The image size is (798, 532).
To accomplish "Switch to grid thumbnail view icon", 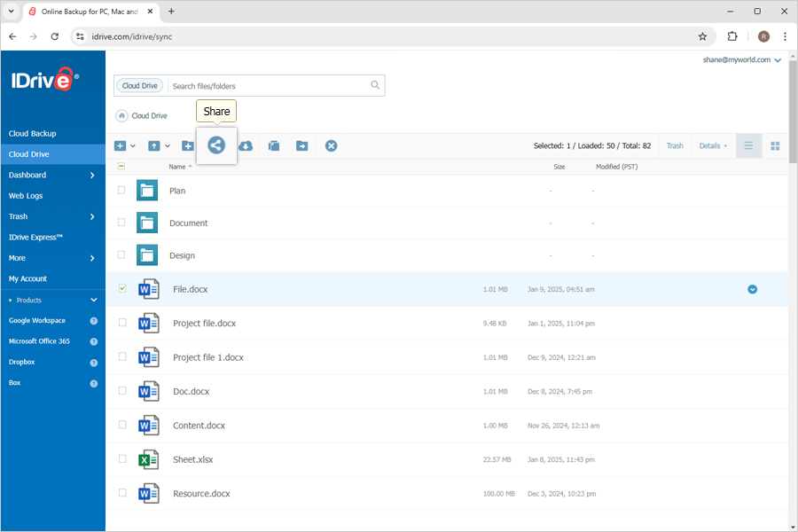I will click(775, 146).
